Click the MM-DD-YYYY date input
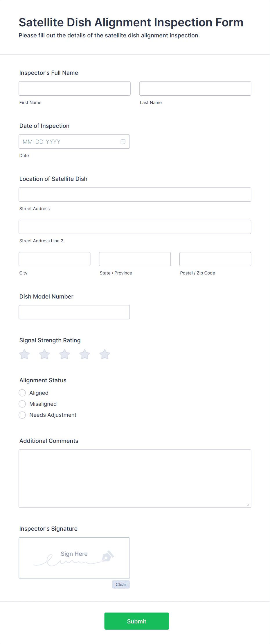The width and height of the screenshot is (270, 644). [x=74, y=142]
